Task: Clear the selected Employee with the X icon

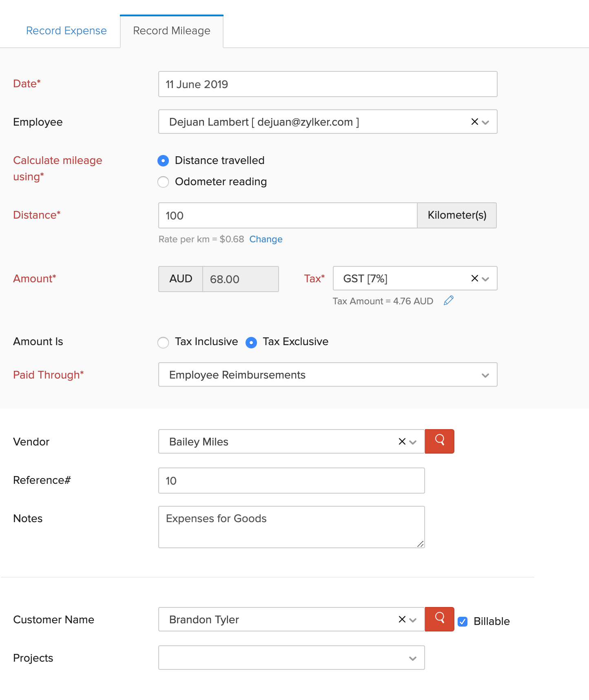Action: pos(474,122)
